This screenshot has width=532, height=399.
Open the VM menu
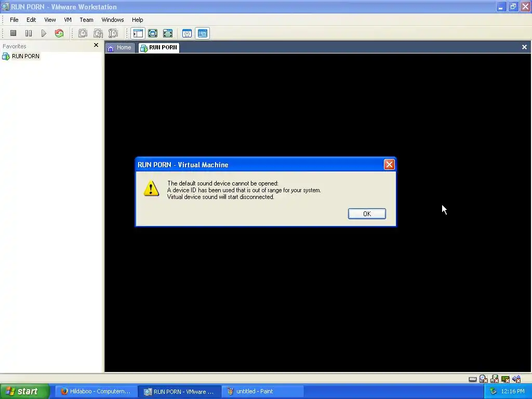click(68, 20)
